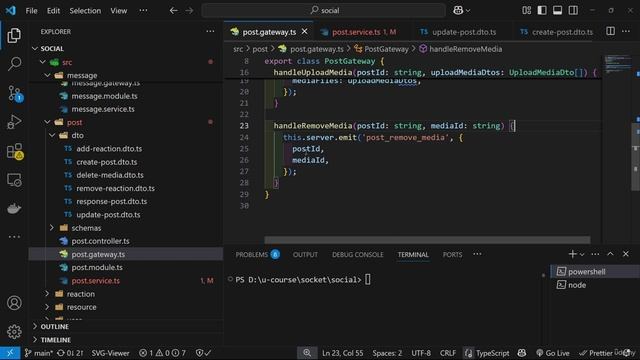Open the Copilot status item
This screenshot has width=640, height=360.
[x=522, y=353]
